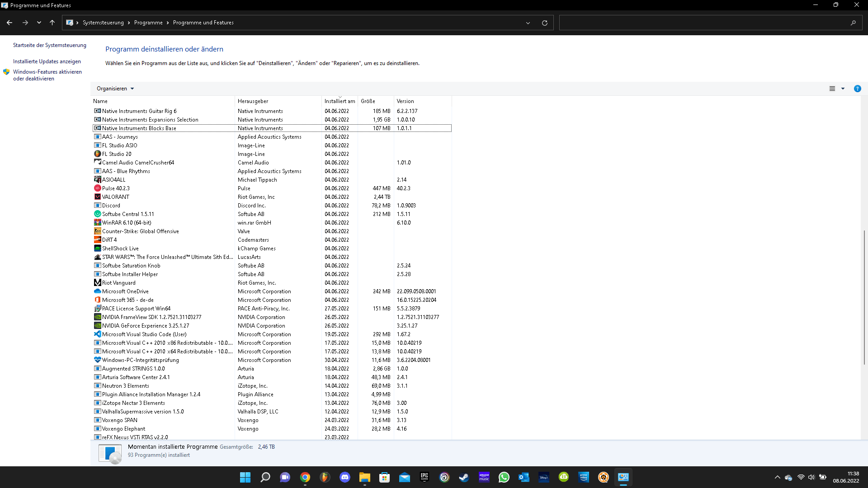Click the NVIDIA GeForce Experience icon
868x488 pixels.
coord(97,326)
